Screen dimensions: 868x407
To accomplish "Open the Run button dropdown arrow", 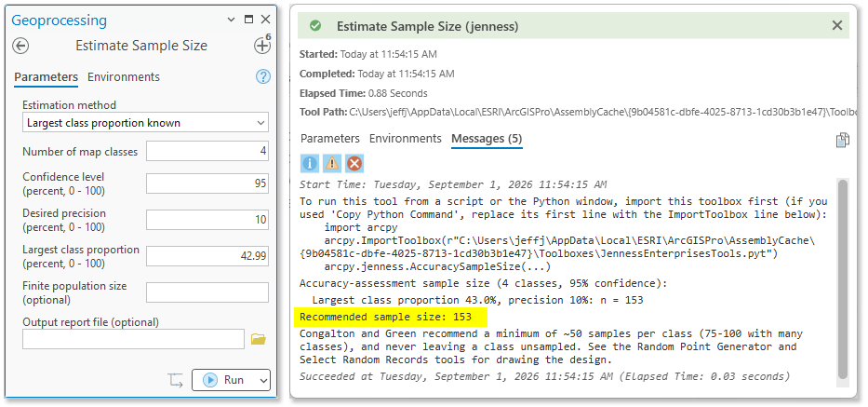I will coord(263,380).
